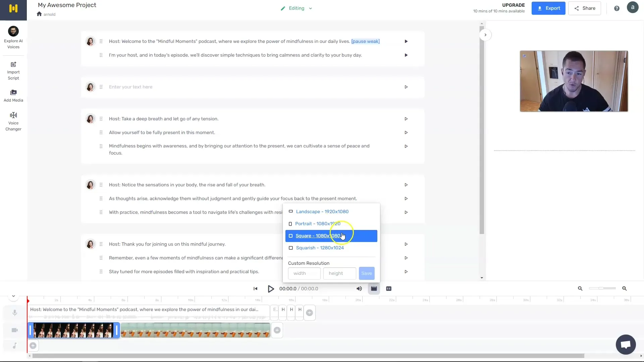644x362 pixels.
Task: Click 'Stay tuned for more episodes' line
Action: coord(184,271)
